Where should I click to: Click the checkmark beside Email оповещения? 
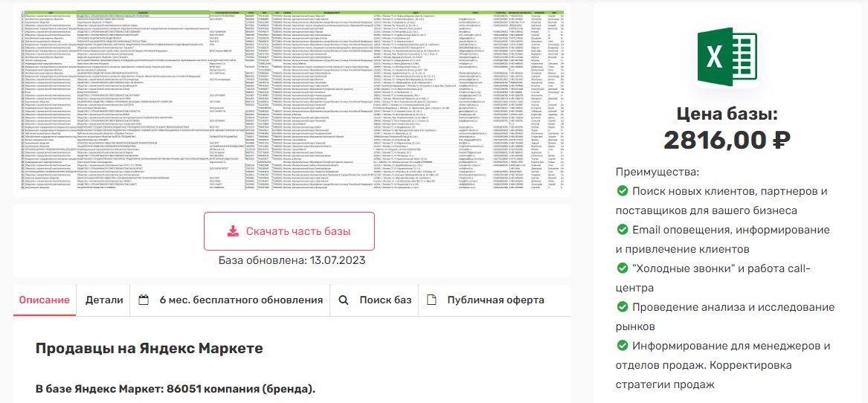(623, 230)
